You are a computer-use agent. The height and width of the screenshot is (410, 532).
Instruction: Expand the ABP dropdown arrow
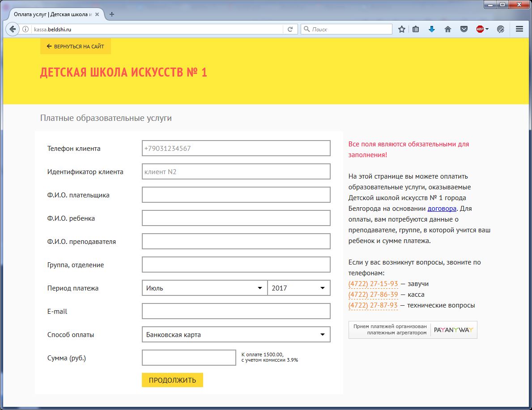(x=487, y=29)
